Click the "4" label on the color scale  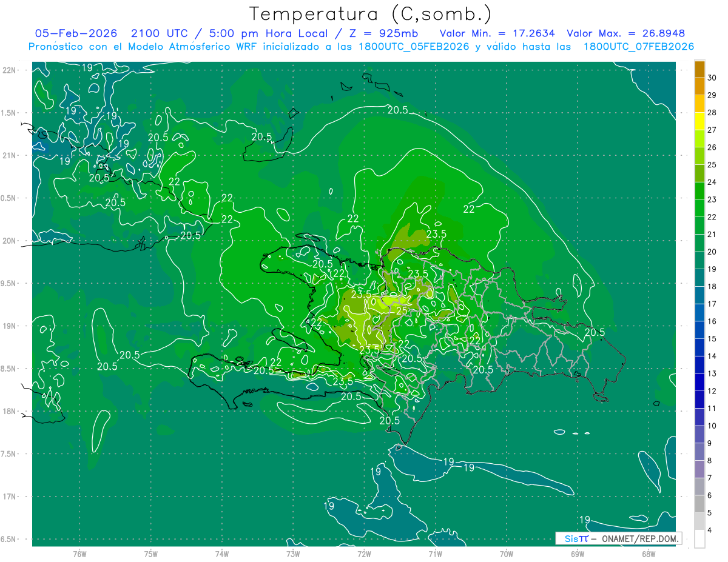point(710,530)
